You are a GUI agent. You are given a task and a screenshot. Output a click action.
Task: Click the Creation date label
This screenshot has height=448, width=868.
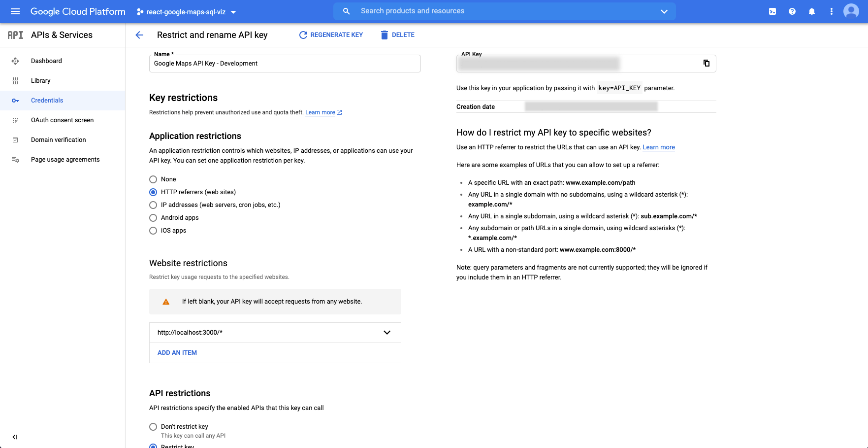(x=476, y=107)
